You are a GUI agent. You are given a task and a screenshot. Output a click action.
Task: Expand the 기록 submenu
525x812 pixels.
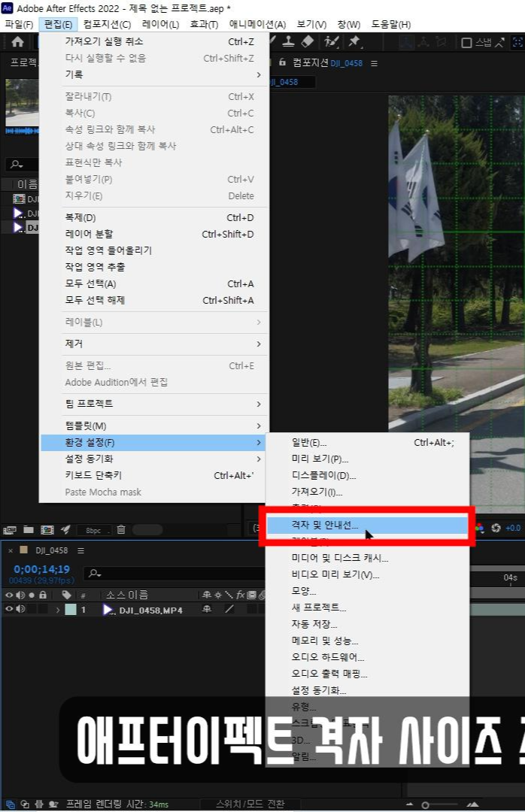(154, 74)
